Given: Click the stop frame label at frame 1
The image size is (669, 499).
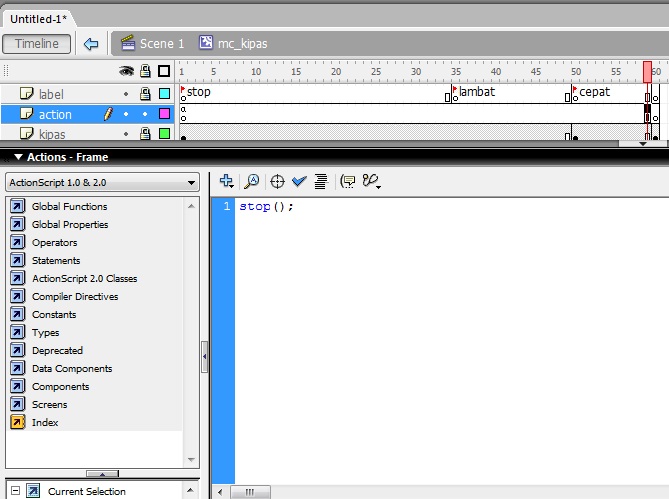Looking at the screenshot, I should click(x=199, y=92).
